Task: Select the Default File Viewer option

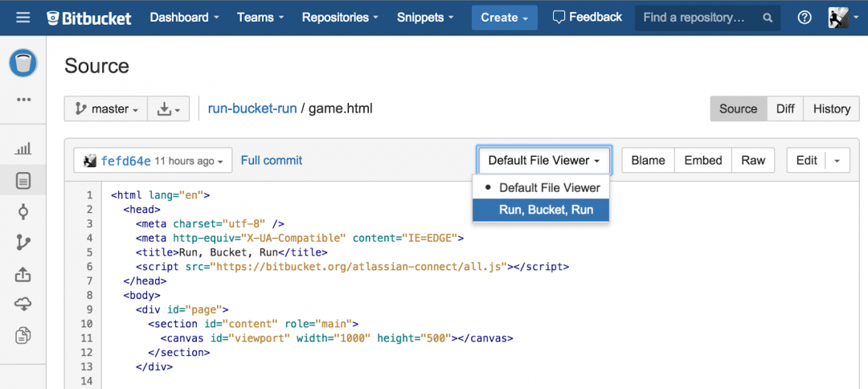Action: [x=549, y=187]
